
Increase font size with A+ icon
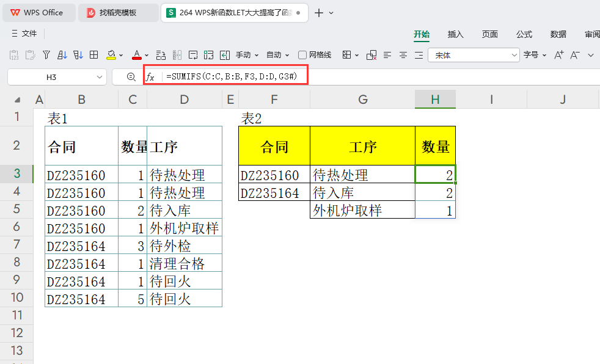[558, 55]
